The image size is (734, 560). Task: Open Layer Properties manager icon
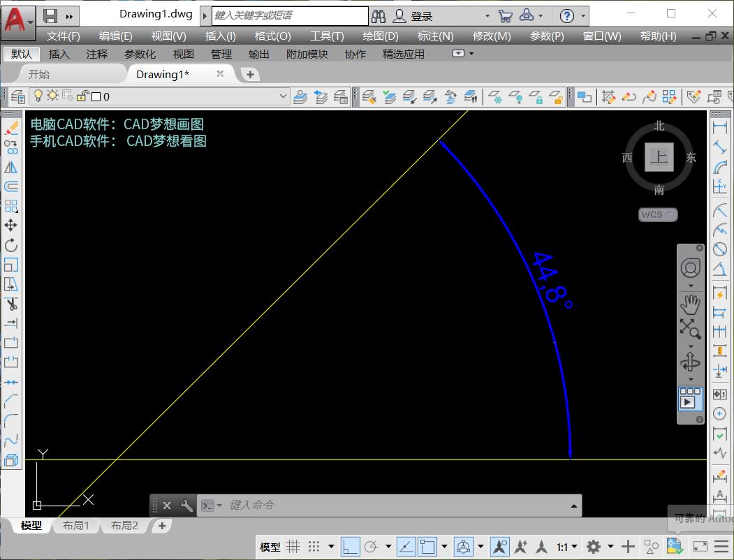click(17, 96)
